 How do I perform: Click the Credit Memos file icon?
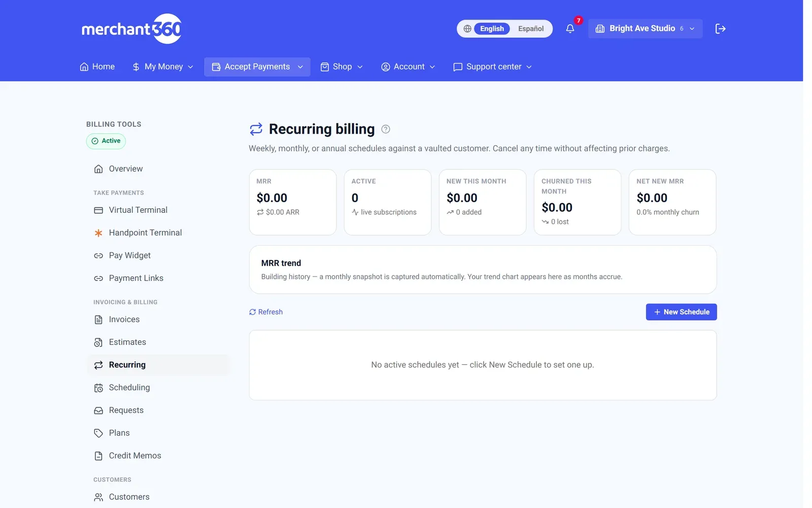pyautogui.click(x=98, y=456)
